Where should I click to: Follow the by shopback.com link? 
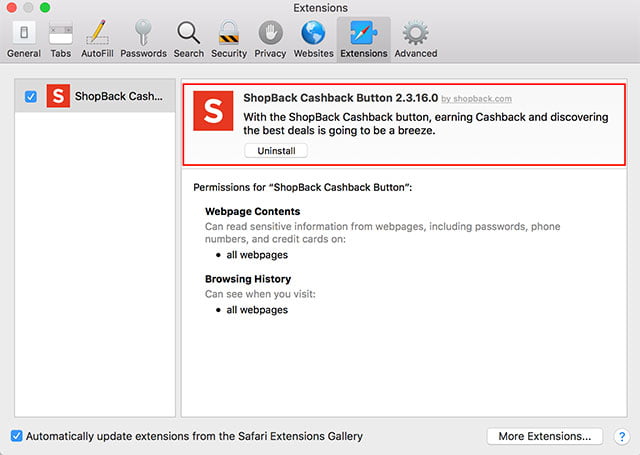tap(476, 99)
